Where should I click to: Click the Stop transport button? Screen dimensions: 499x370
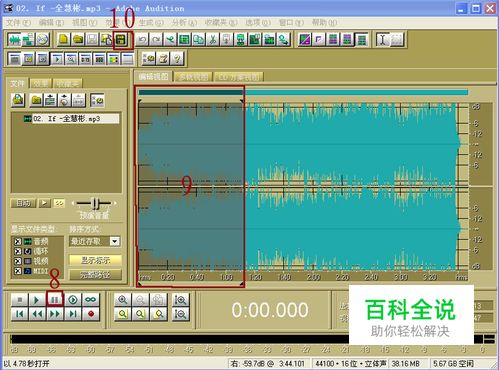[x=19, y=300]
